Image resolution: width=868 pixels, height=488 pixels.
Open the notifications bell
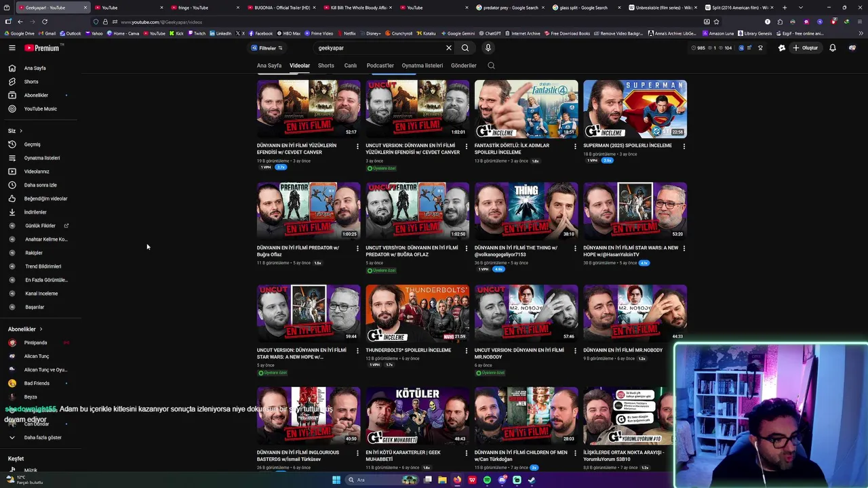pyautogui.click(x=833, y=48)
